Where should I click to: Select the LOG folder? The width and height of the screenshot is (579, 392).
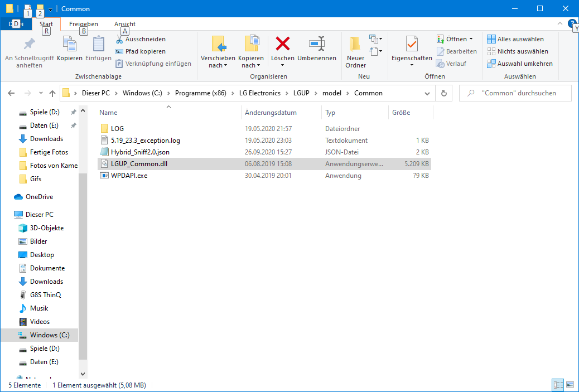coord(264,128)
